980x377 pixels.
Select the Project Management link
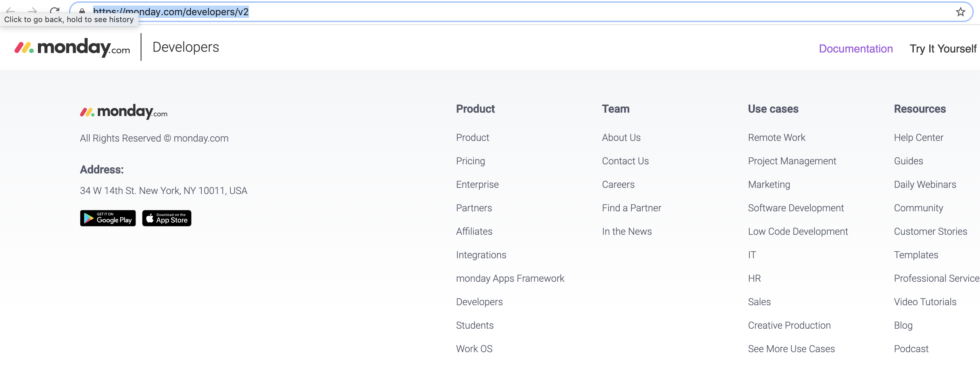(792, 161)
